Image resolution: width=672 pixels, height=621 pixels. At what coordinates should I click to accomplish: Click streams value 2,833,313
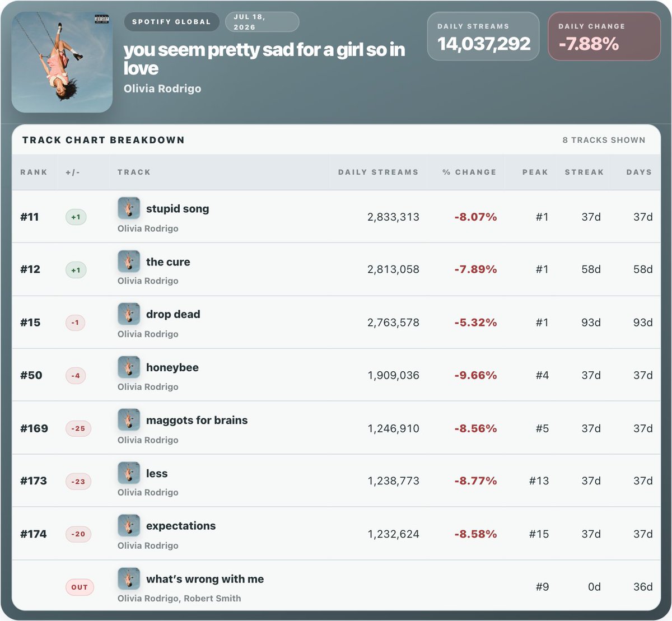pos(393,217)
